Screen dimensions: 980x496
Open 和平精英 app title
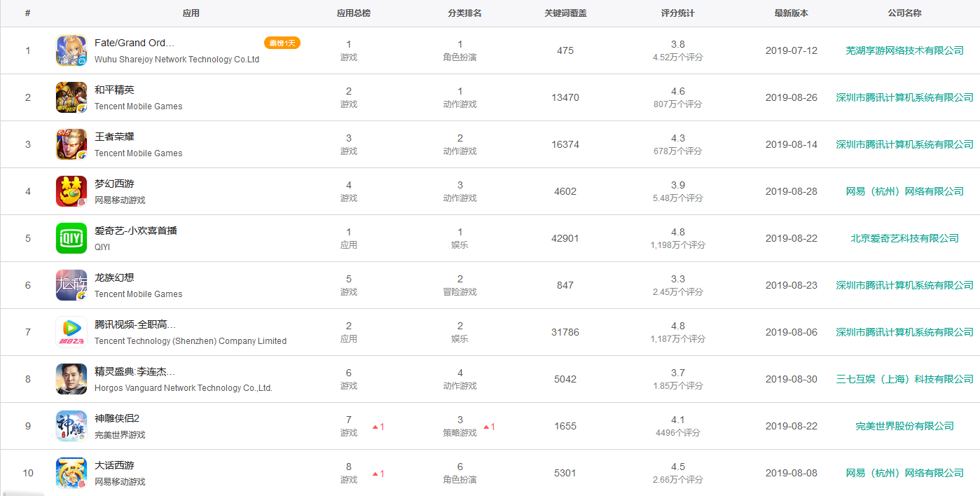(114, 90)
